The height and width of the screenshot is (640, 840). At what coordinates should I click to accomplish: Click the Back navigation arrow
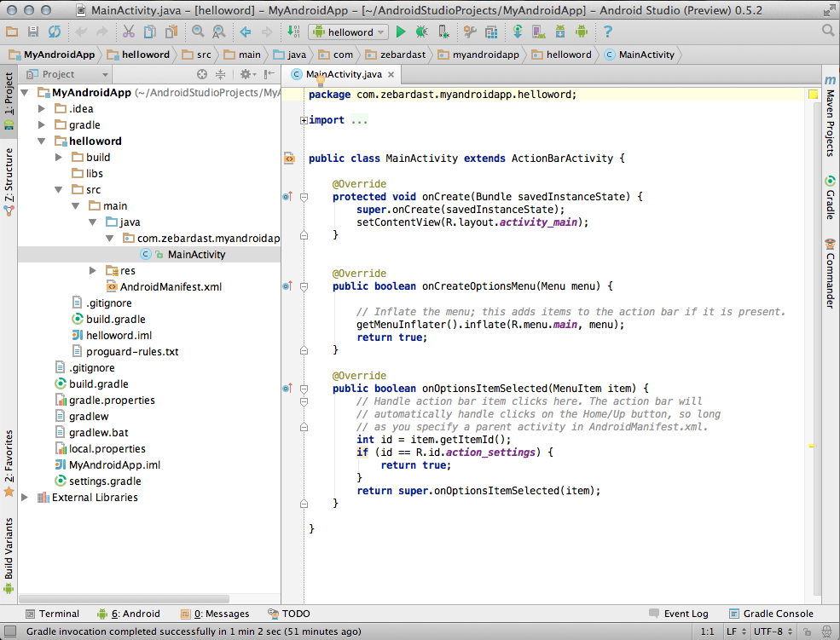pyautogui.click(x=246, y=32)
